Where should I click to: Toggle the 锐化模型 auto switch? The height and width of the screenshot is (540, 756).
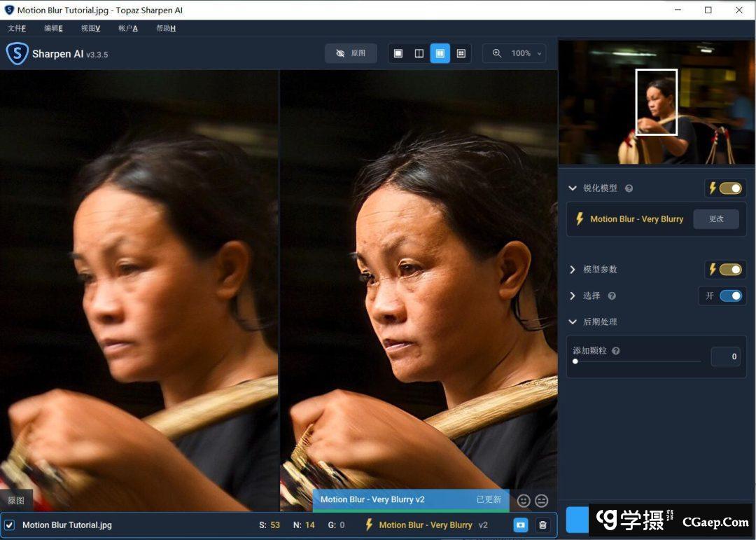coord(725,188)
